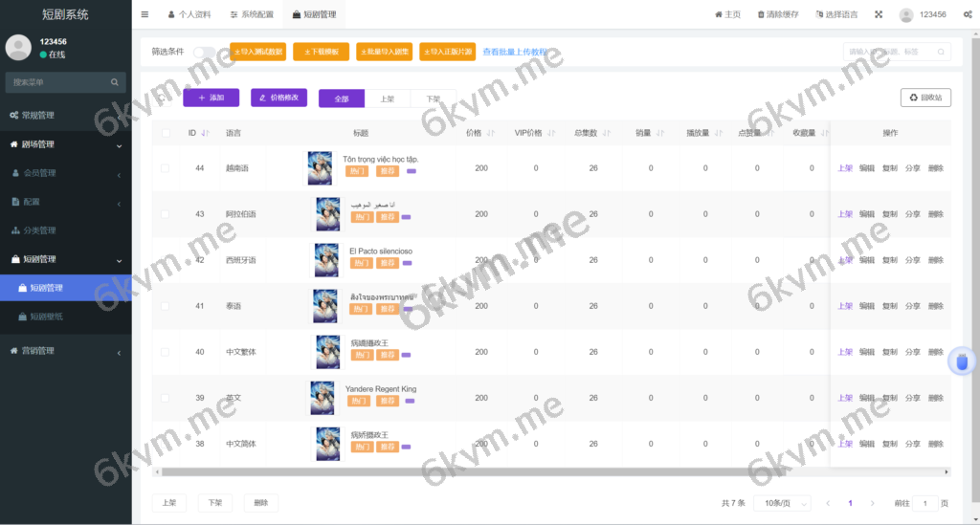This screenshot has height=525, width=980.
Task: Click the hamburger menu collapse icon
Action: (145, 14)
